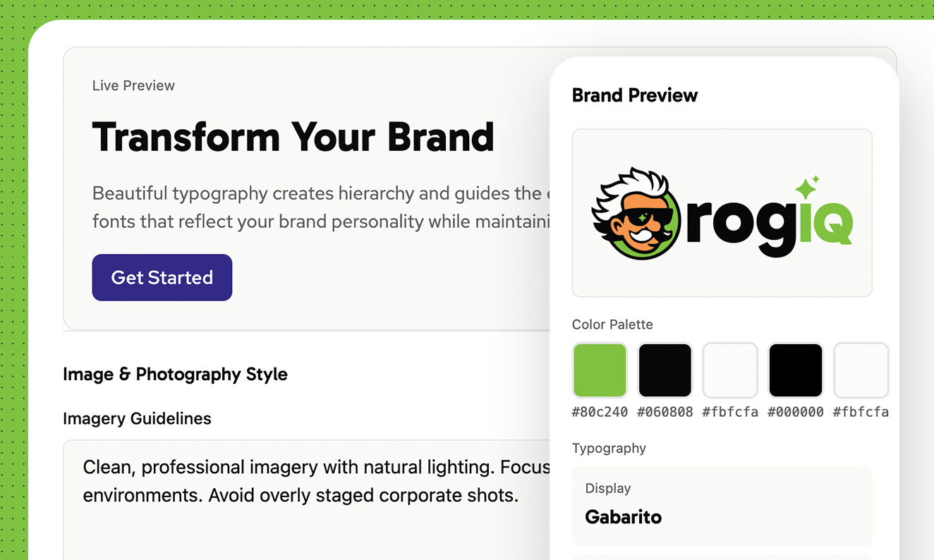
Task: Click the Image & Photography Style heading
Action: pyautogui.click(x=175, y=375)
